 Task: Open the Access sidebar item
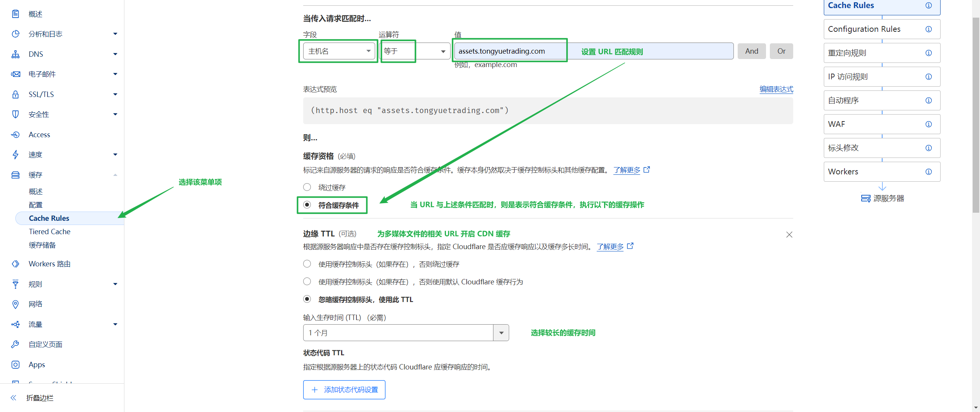click(x=39, y=135)
